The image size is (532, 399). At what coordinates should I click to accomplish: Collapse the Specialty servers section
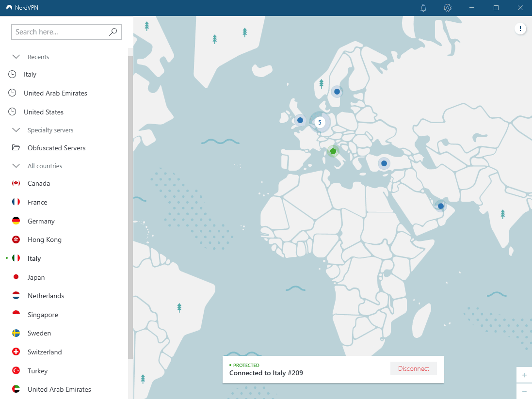[x=16, y=130]
